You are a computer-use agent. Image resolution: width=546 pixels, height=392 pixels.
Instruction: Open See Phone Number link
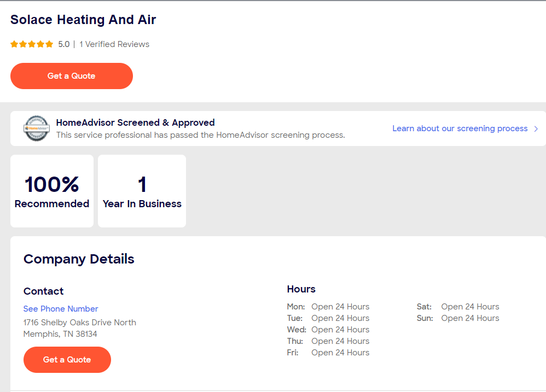coord(61,308)
